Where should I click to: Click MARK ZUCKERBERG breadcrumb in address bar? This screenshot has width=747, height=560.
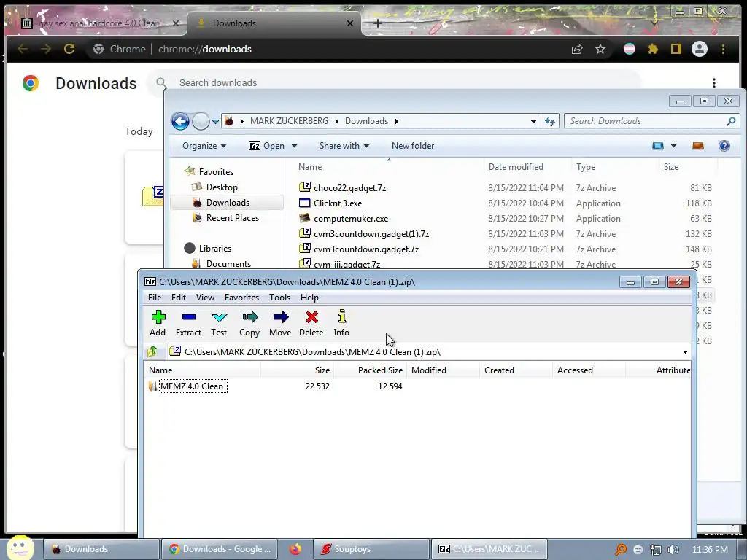289,121
